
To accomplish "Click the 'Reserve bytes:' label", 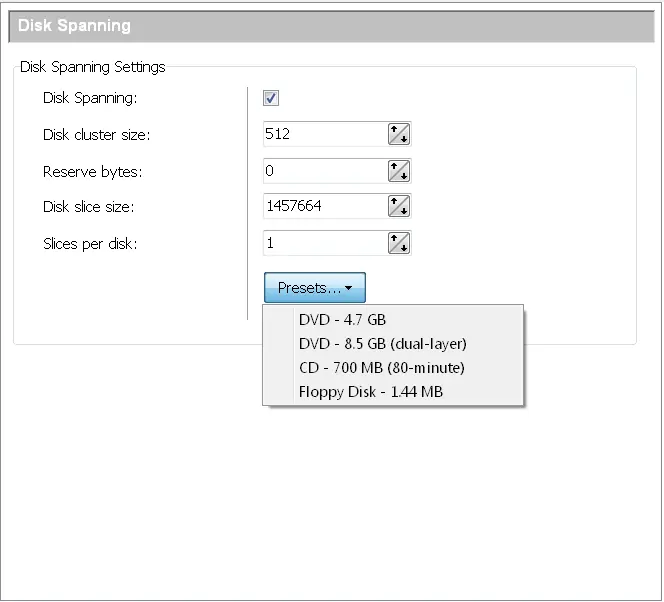I will tap(93, 172).
